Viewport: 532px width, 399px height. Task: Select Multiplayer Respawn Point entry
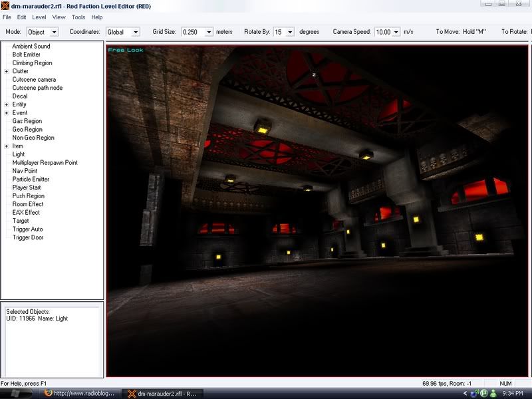click(x=45, y=162)
